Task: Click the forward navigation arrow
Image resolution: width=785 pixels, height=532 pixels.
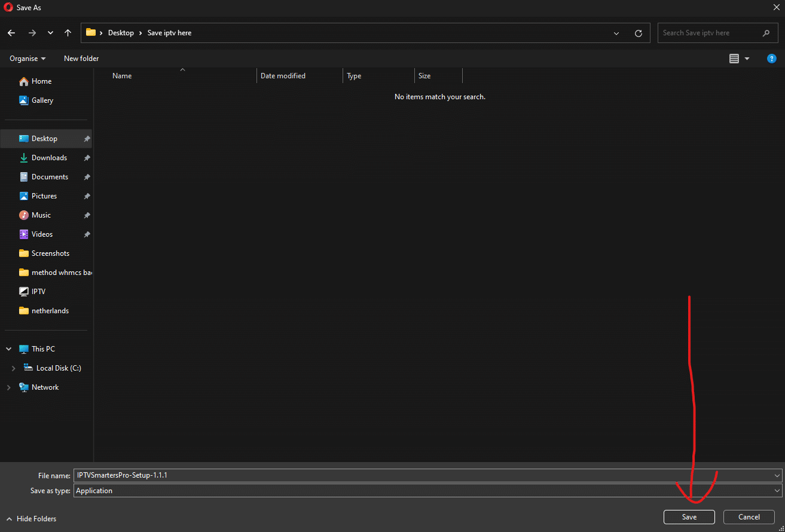Action: [x=32, y=33]
